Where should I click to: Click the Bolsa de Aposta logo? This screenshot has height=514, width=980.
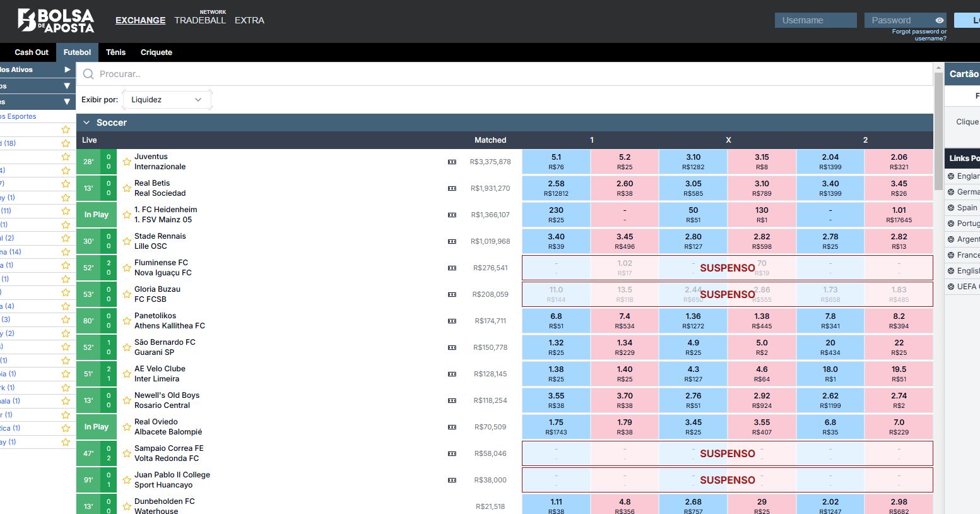coord(56,20)
